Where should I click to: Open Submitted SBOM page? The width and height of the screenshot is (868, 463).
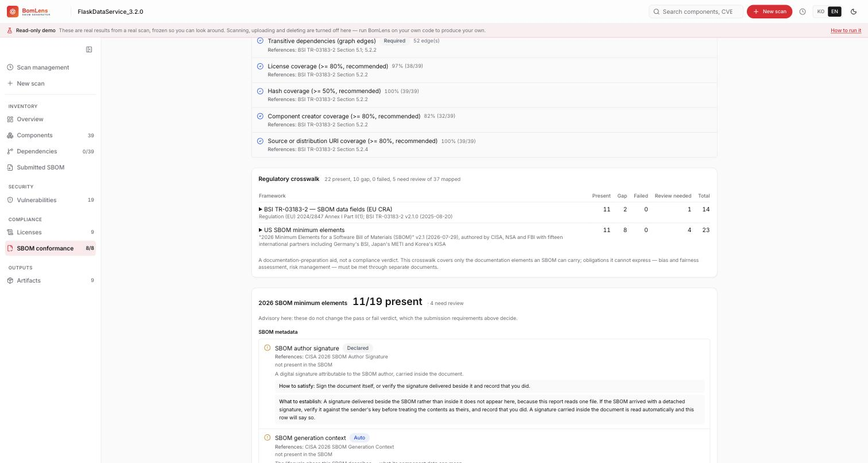pyautogui.click(x=51, y=167)
